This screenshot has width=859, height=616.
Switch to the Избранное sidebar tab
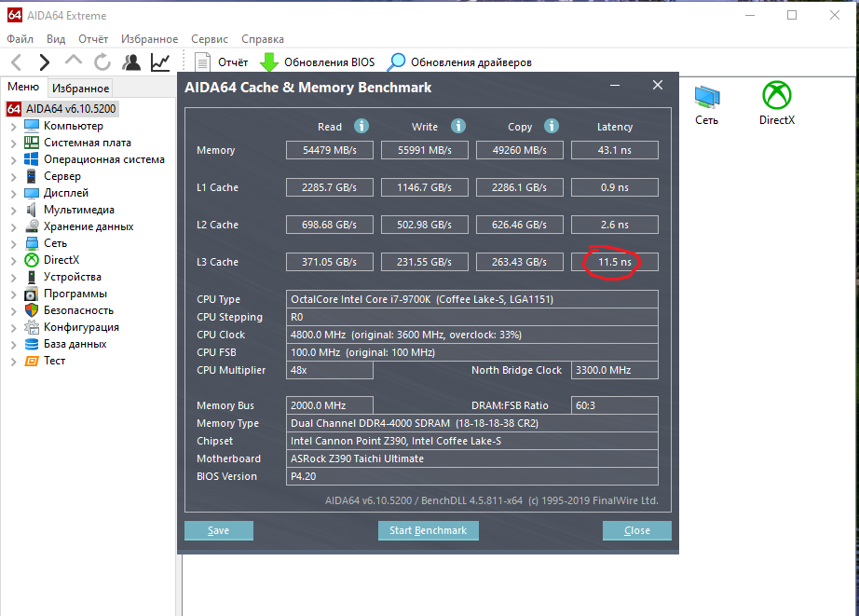(x=80, y=88)
